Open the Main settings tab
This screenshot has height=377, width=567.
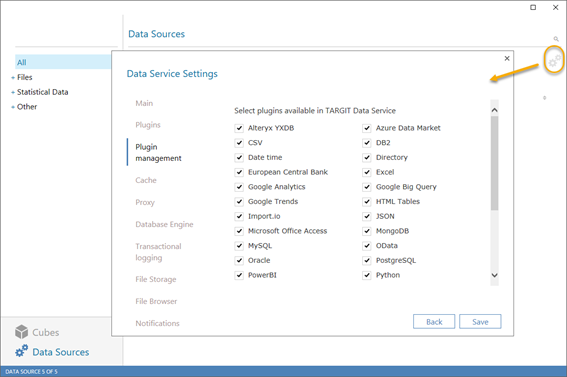(144, 103)
